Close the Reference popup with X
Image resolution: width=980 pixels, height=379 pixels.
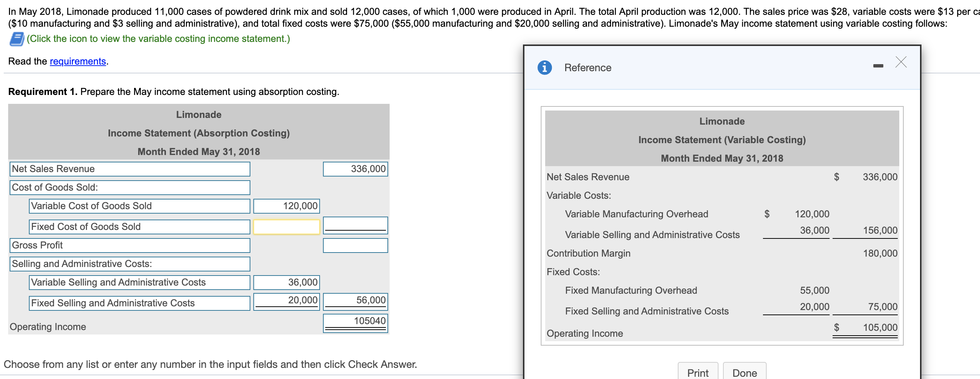tap(901, 62)
